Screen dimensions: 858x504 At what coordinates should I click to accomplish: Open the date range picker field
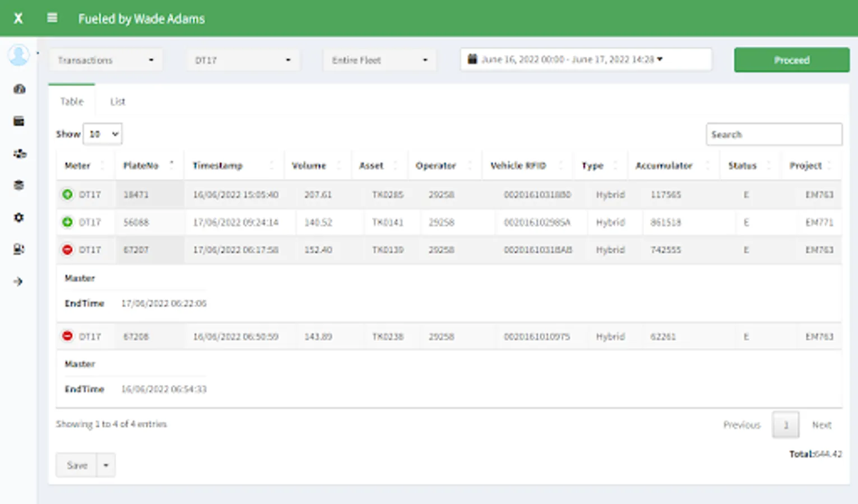[586, 59]
